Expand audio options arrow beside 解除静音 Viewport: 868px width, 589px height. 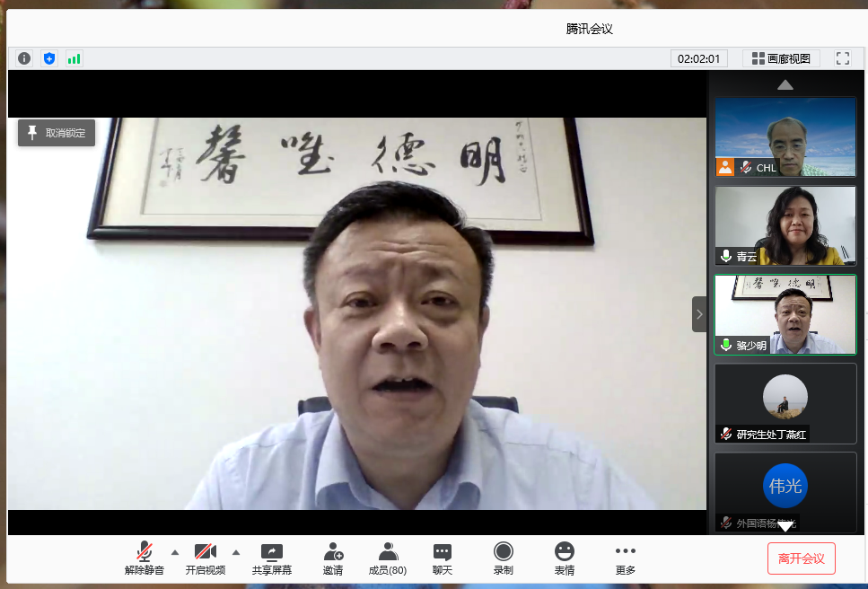[175, 552]
